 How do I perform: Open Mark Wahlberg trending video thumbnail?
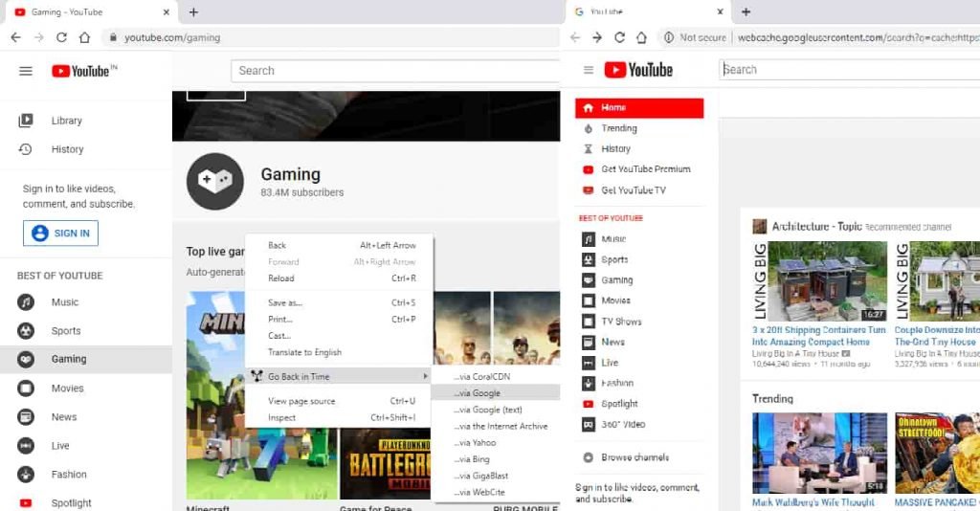click(x=819, y=453)
